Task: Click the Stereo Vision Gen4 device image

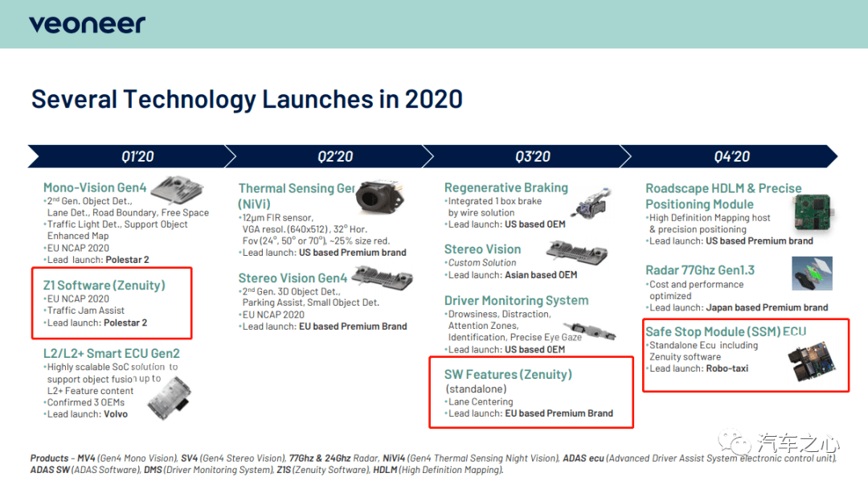Action: [383, 276]
